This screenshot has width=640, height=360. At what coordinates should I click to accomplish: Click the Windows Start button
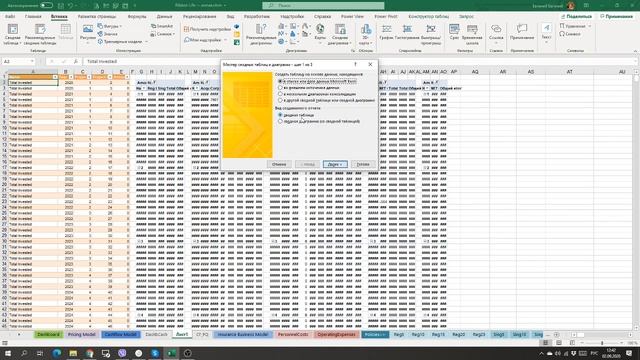coord(8,353)
